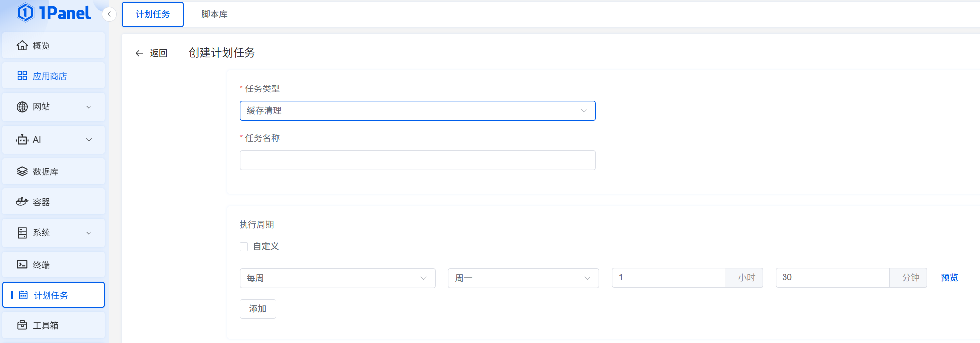Open the 容器 container icon
The image size is (980, 343).
point(22,202)
